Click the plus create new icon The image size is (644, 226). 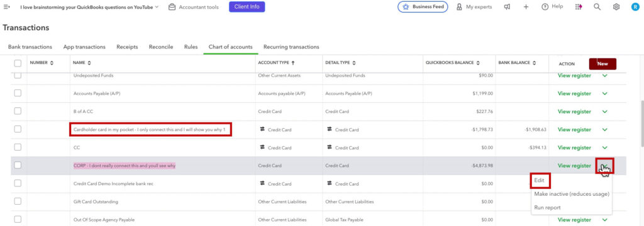526,7
